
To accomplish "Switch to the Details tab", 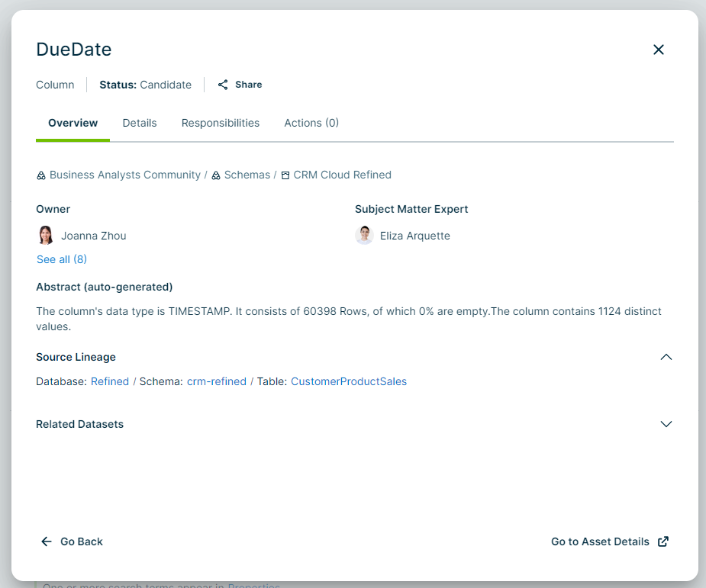I will [140, 123].
